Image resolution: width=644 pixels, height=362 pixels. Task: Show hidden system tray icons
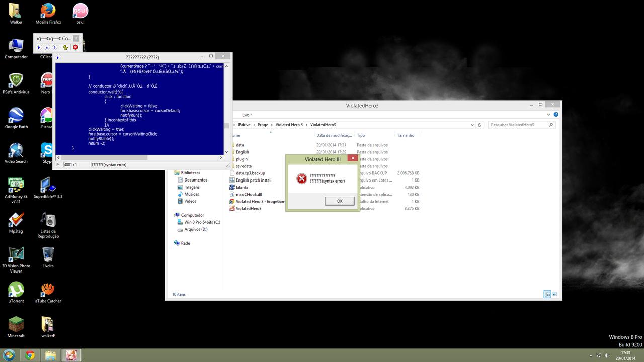[590, 356]
